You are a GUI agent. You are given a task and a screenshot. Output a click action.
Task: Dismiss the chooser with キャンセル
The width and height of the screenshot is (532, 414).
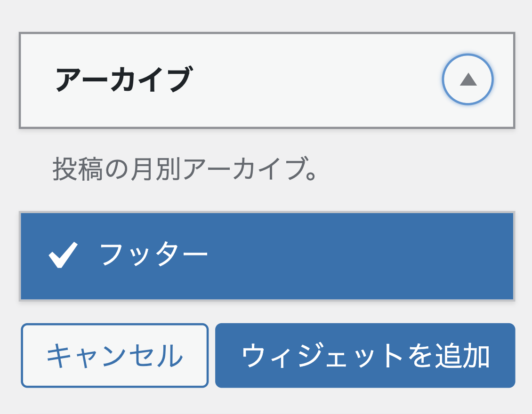pos(114,356)
